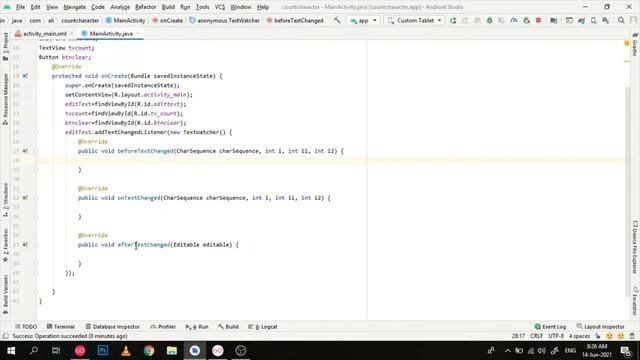Image resolution: width=640 pixels, height=360 pixels.
Task: Click the beforeTextChanged breadcrumb
Action: coord(295,20)
